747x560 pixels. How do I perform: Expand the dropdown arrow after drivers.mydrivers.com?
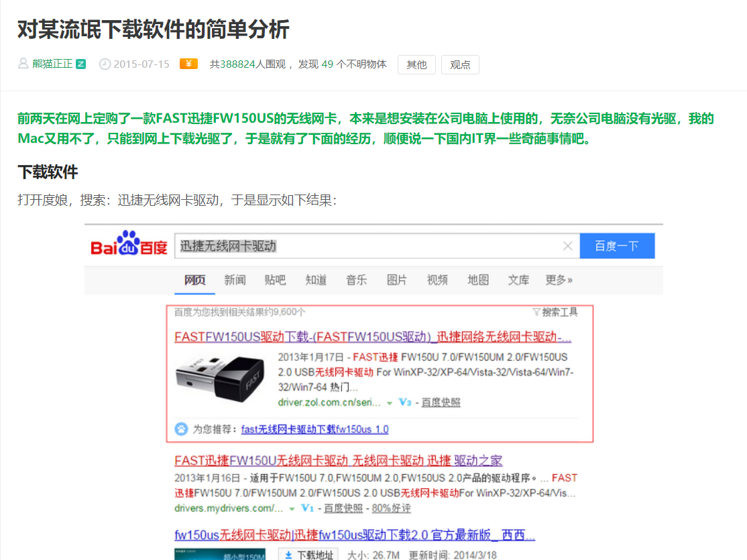292,510
